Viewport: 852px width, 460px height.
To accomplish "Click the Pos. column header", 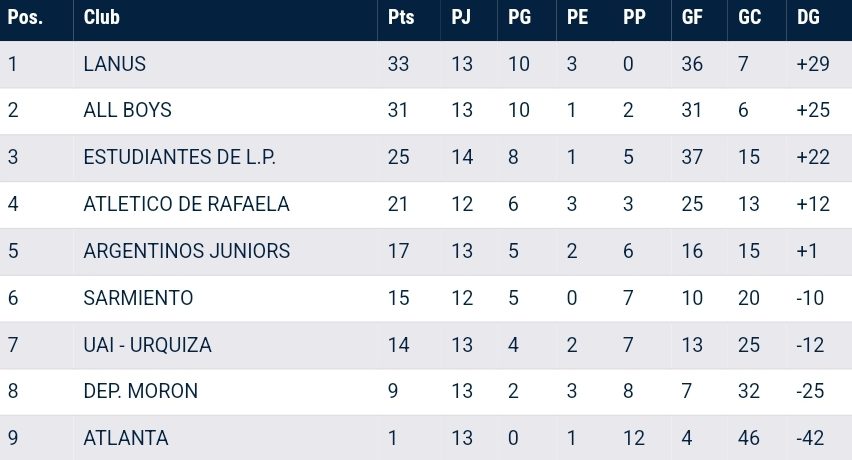I will click(25, 17).
